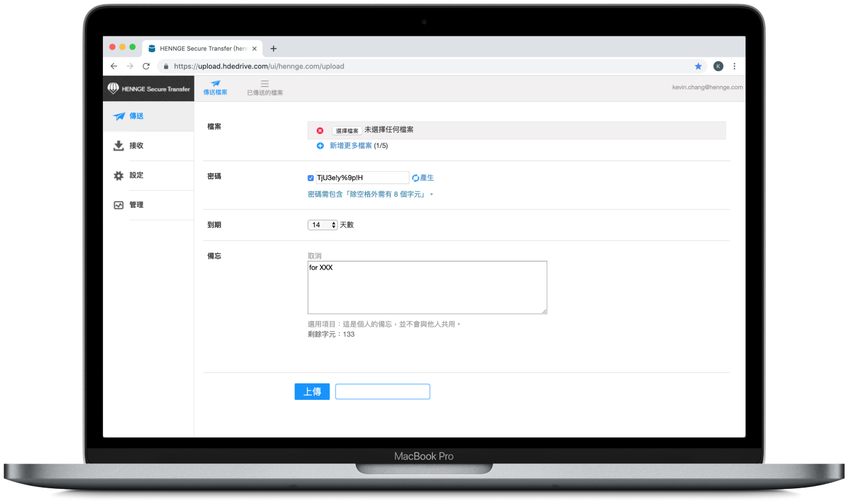Click the gear 設定 sidebar icon
848x504 pixels.
tap(119, 176)
